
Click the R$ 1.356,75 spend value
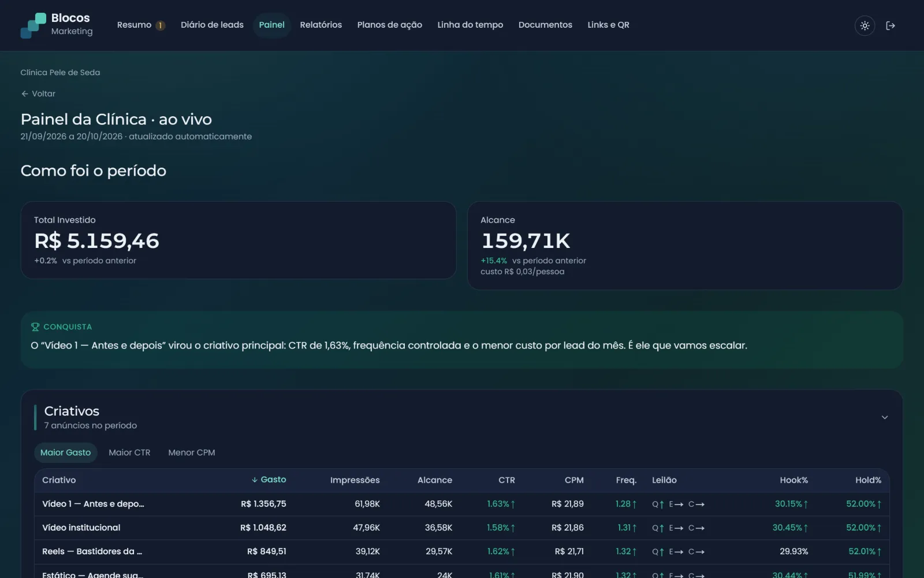pyautogui.click(x=263, y=504)
